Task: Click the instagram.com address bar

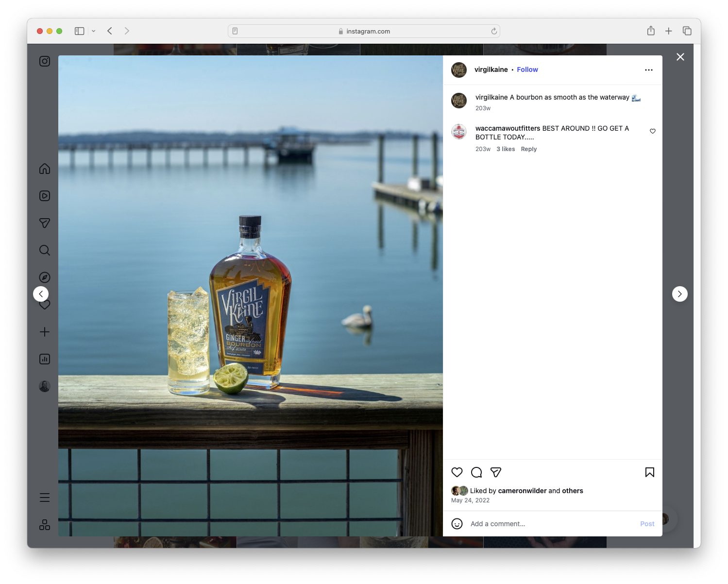Action: click(x=364, y=31)
